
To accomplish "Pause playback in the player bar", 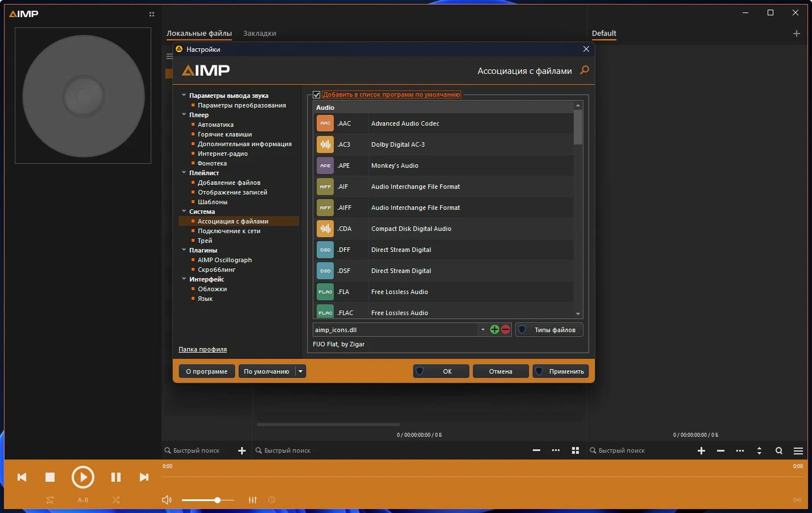I will [x=116, y=477].
